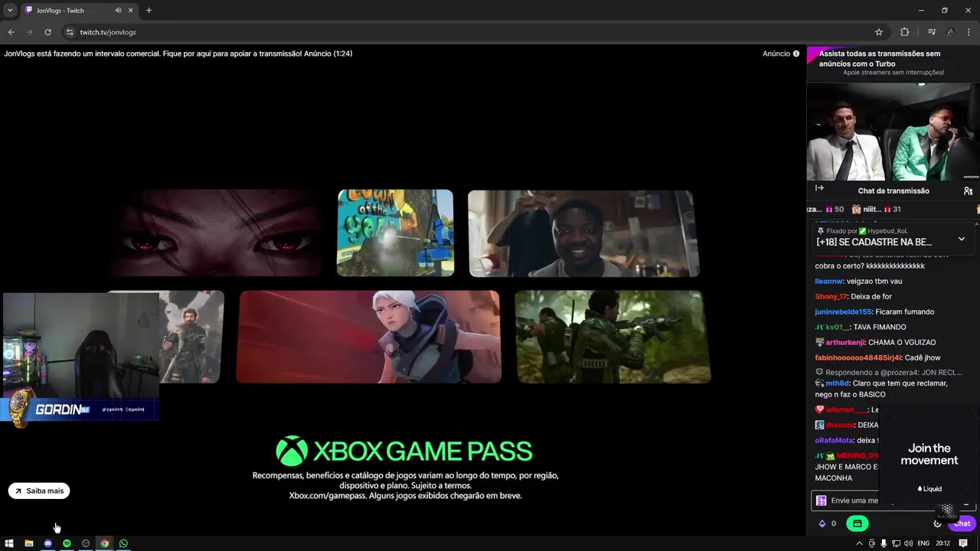This screenshot has height=551, width=980.
Task: Open the Windows Start menu
Action: pos(9,543)
